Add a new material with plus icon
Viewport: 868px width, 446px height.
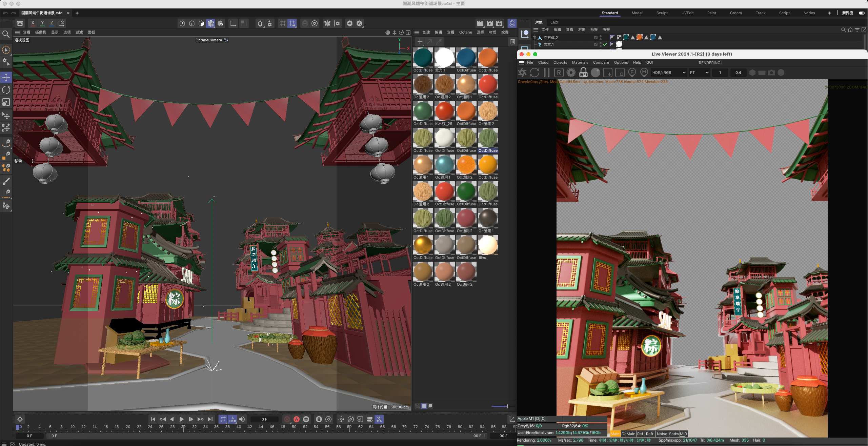[420, 41]
